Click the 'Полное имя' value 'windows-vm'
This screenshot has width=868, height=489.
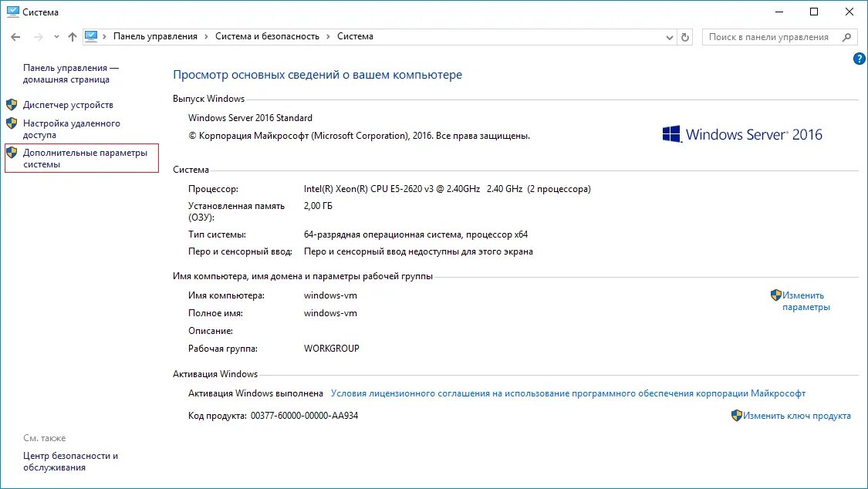coord(330,313)
